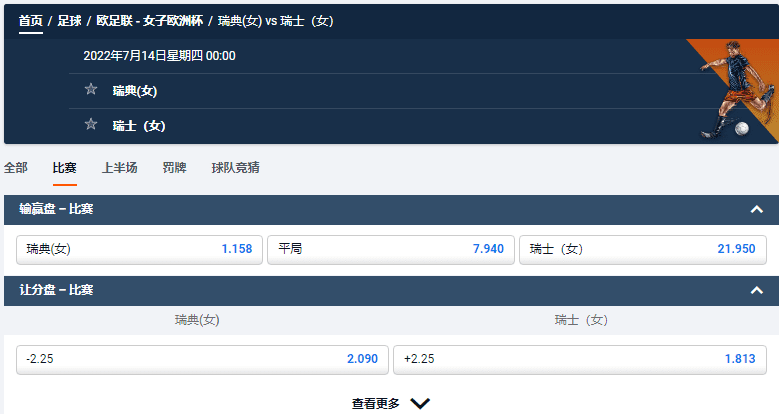
Task: Favorite 瑞典(女) with the star icon
Action: click(91, 89)
